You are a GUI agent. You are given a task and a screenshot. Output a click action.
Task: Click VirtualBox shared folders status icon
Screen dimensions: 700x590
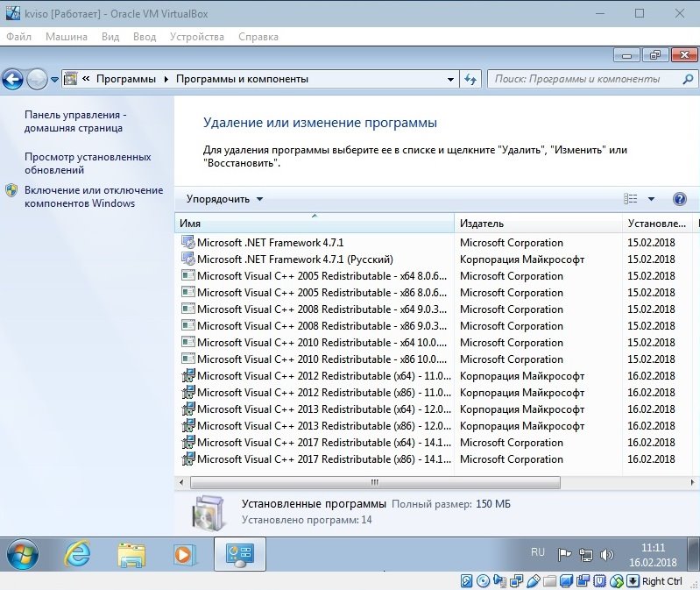(x=549, y=581)
